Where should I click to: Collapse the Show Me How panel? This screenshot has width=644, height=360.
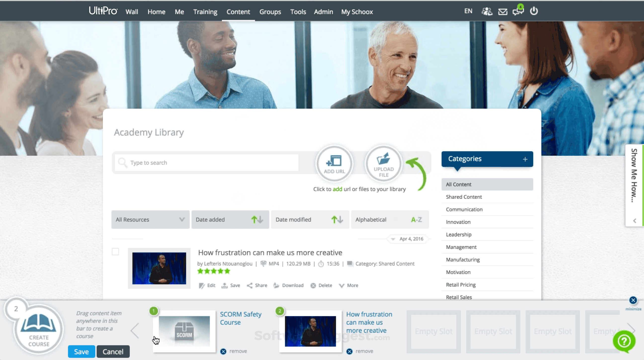click(x=635, y=221)
